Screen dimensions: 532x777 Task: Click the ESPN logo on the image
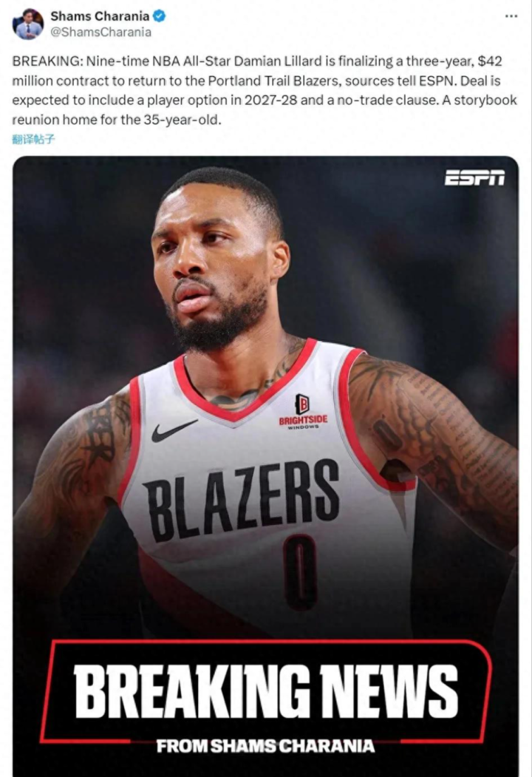pos(474,178)
